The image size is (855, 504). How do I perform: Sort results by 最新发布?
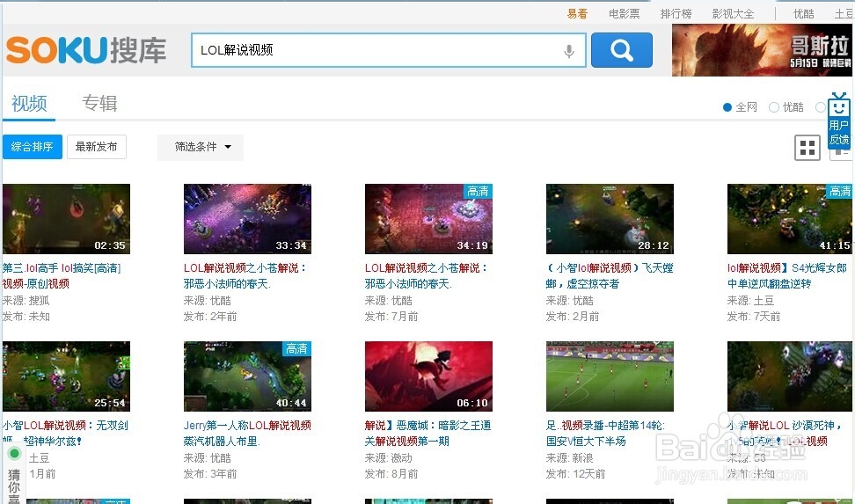(97, 147)
